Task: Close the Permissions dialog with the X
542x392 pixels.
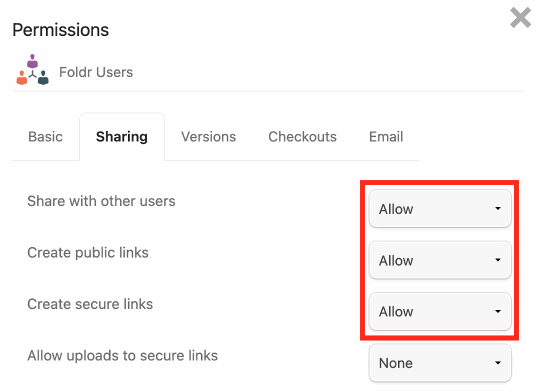Action: click(x=520, y=19)
